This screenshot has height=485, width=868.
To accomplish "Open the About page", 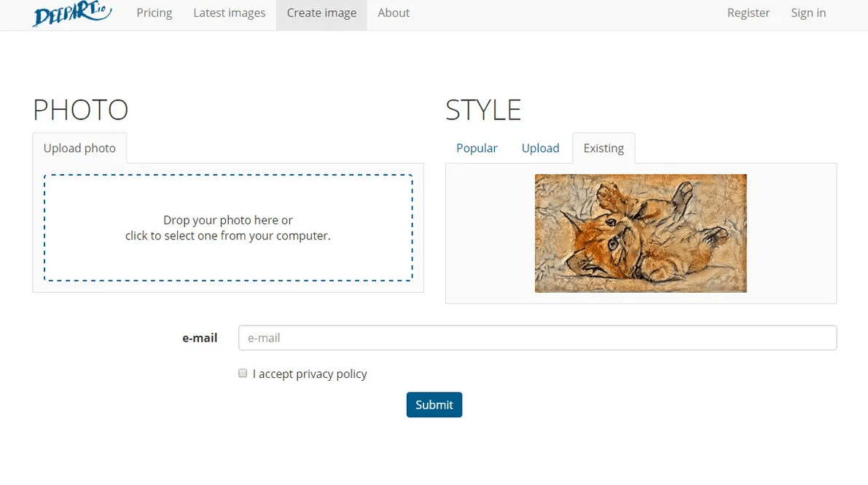I will pyautogui.click(x=394, y=12).
